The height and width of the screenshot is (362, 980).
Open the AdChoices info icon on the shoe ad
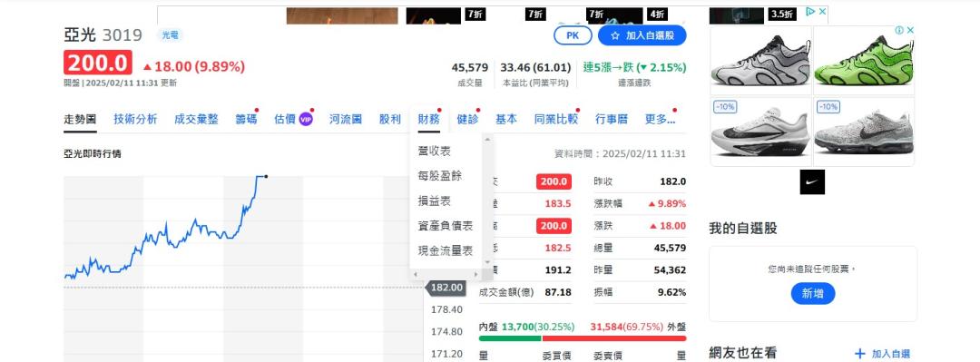pyautogui.click(x=899, y=30)
